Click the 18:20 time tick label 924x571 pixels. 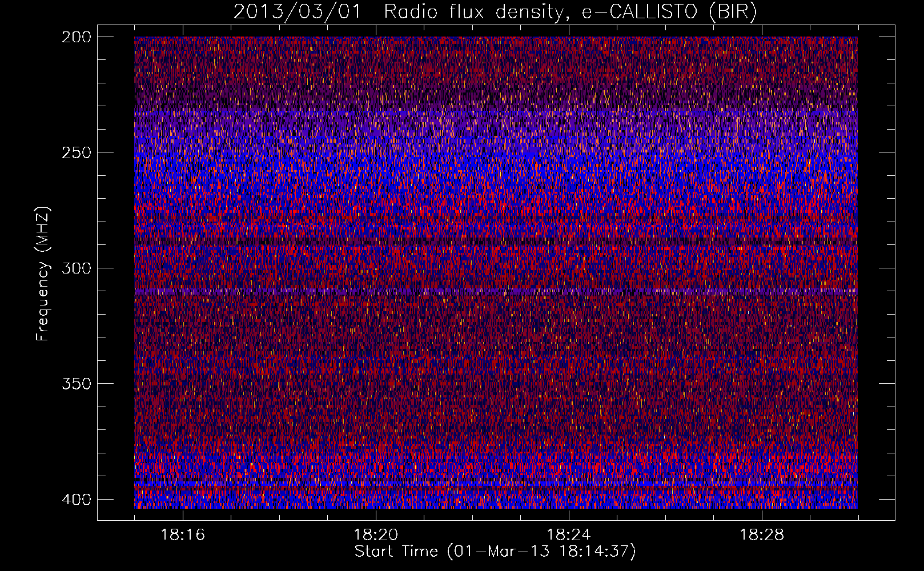pos(376,535)
